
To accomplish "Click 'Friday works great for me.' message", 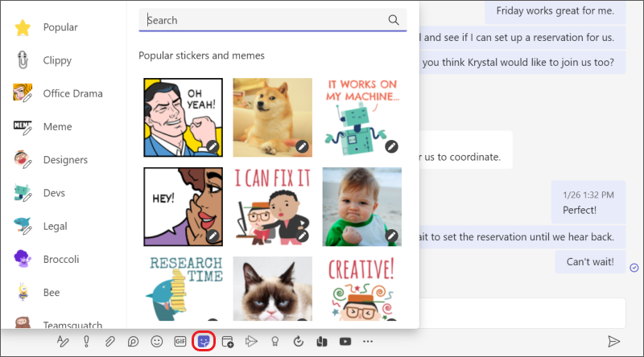I will coord(555,11).
